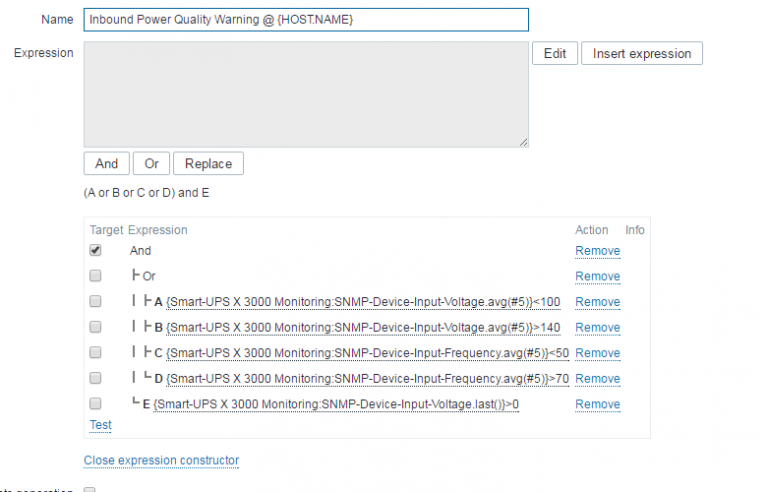768x492 pixels.
Task: Click the Or operator button
Action: pyautogui.click(x=151, y=163)
